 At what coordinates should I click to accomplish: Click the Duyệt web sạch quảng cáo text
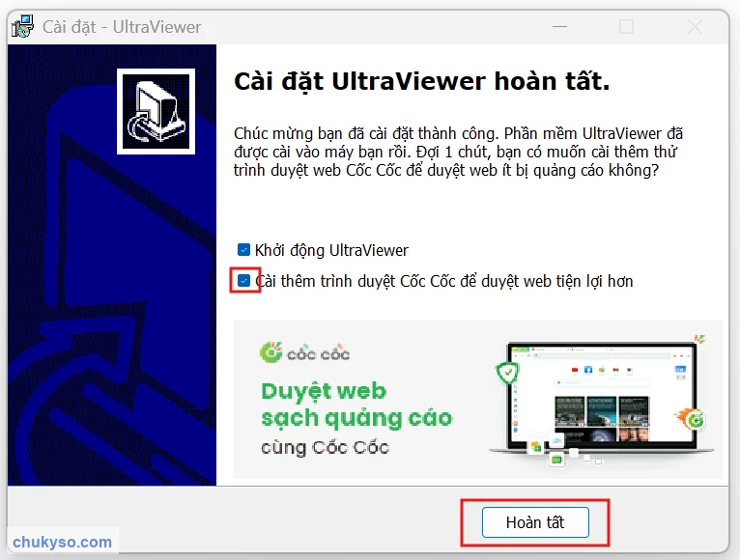356,405
